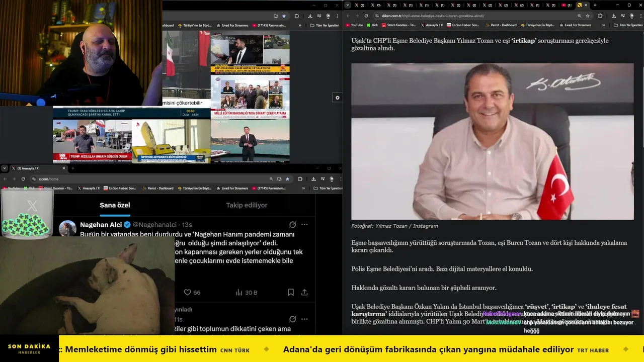Open extensions puzzle icon in the x.com window
The width and height of the screenshot is (644, 362).
(x=300, y=178)
